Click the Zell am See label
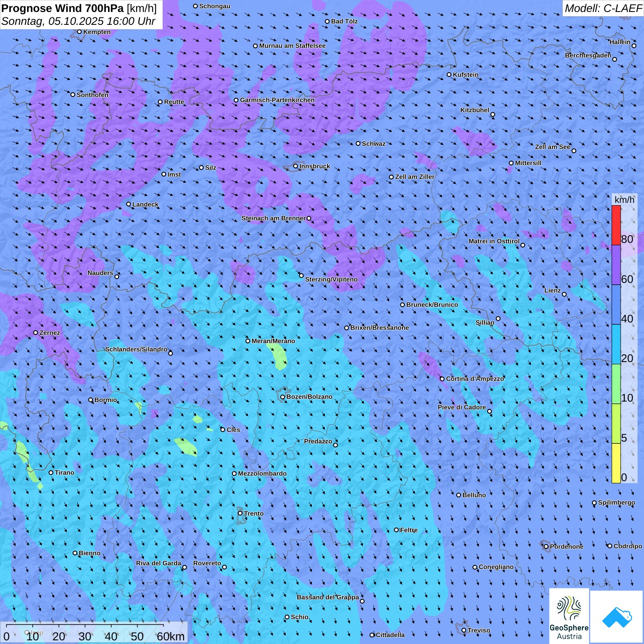The image size is (644, 644). (x=552, y=147)
